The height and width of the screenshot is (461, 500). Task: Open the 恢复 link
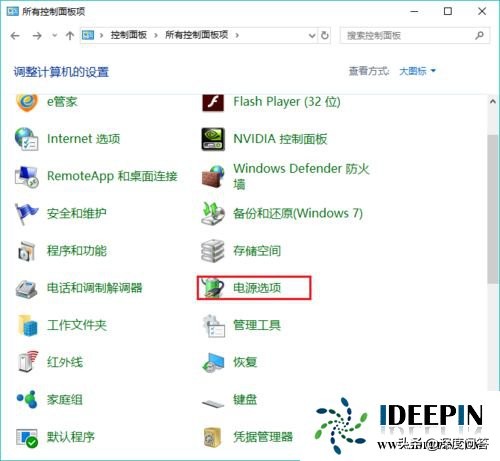245,362
